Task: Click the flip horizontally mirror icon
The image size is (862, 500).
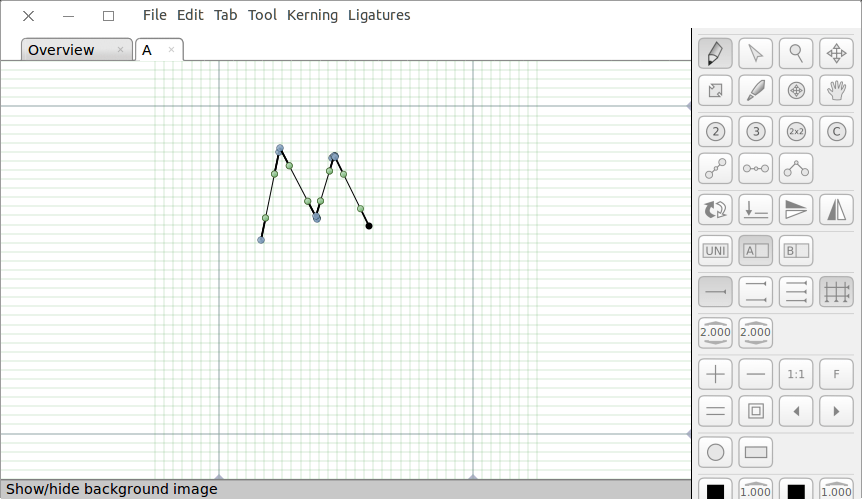Action: [x=836, y=209]
